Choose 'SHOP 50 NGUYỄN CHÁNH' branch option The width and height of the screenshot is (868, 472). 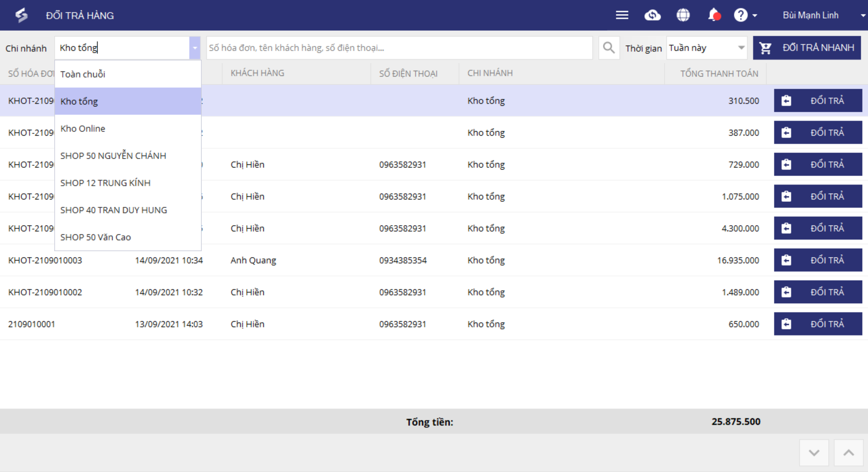[128, 156]
